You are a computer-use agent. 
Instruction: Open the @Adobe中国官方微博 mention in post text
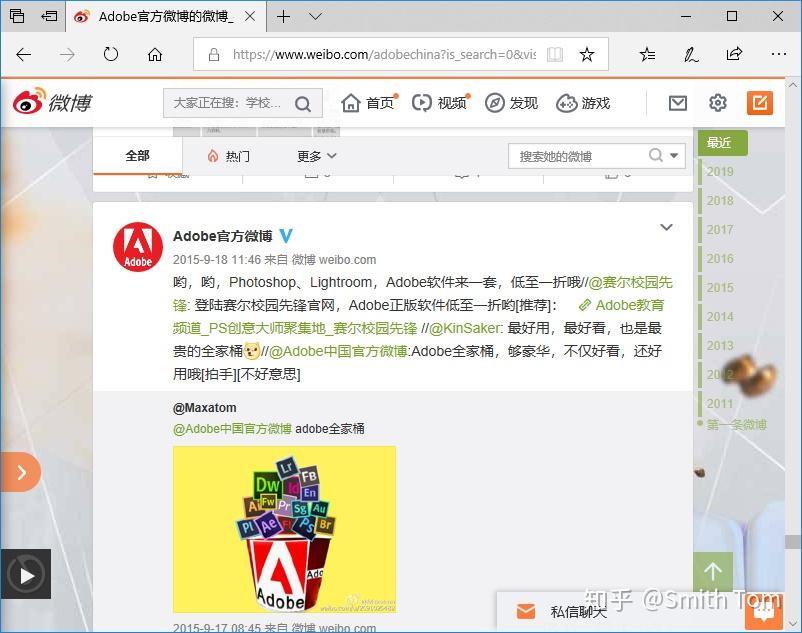(338, 351)
